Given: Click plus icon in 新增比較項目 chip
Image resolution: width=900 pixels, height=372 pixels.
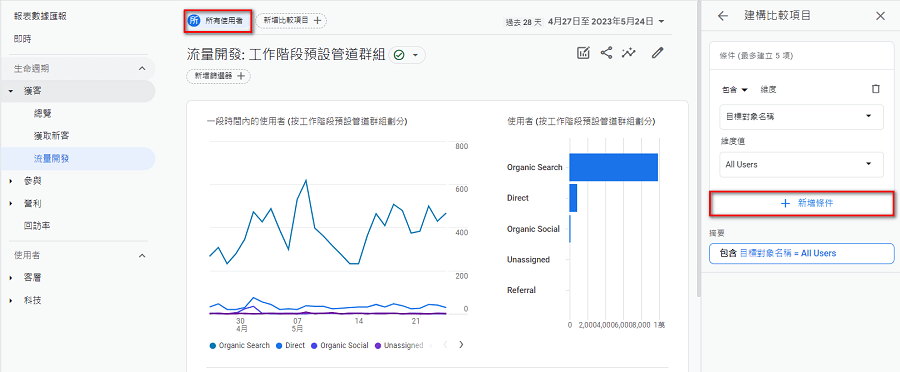Looking at the screenshot, I should [x=317, y=20].
